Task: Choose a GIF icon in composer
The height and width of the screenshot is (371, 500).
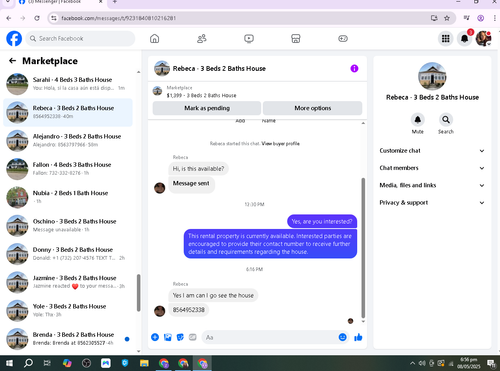Action: [193, 337]
